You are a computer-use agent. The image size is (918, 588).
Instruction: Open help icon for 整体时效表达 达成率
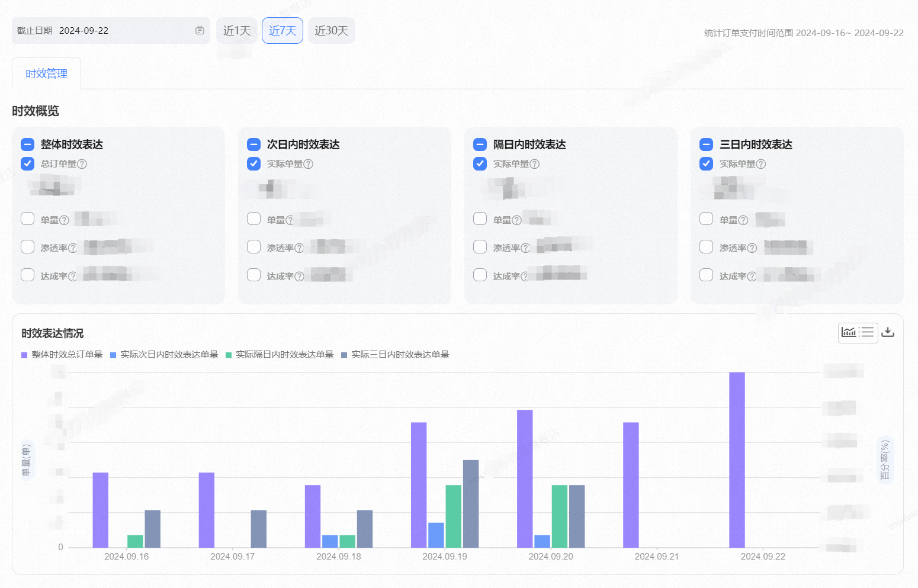[73, 277]
